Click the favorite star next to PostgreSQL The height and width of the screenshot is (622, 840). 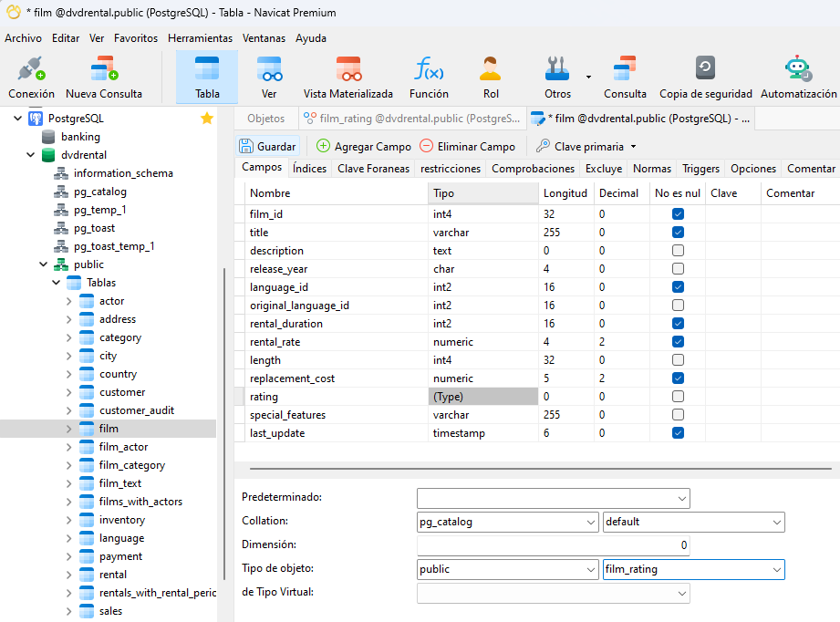(207, 119)
